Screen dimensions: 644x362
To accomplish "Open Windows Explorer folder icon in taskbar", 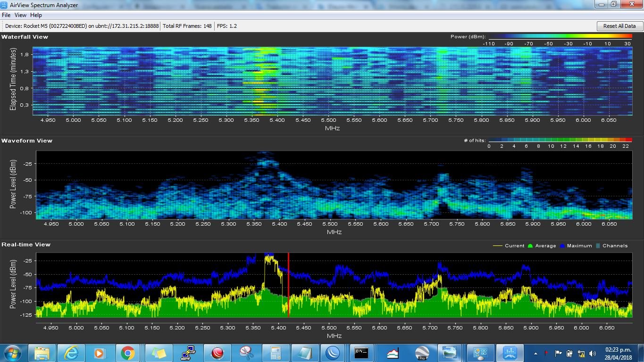I will coord(42,353).
